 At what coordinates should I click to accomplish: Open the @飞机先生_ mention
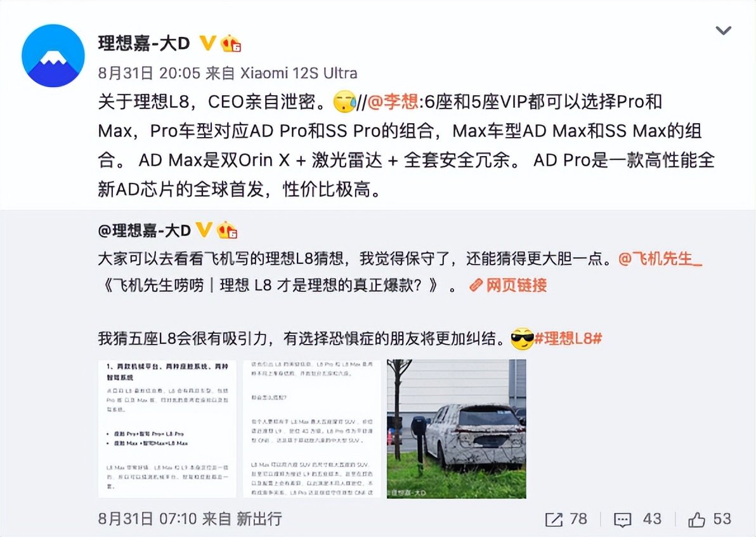[x=660, y=259]
